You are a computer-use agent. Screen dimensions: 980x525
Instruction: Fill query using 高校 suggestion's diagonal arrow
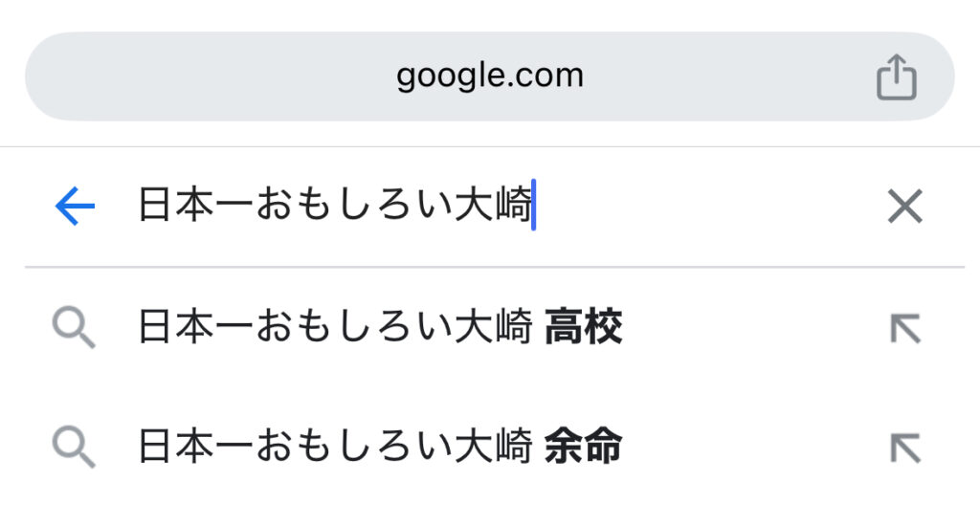click(905, 328)
